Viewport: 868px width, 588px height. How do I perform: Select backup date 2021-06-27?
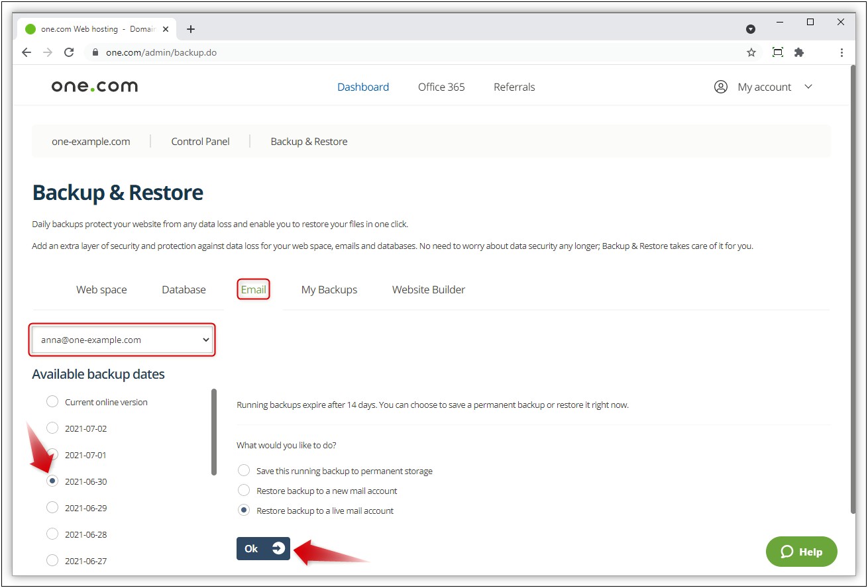[x=52, y=561]
